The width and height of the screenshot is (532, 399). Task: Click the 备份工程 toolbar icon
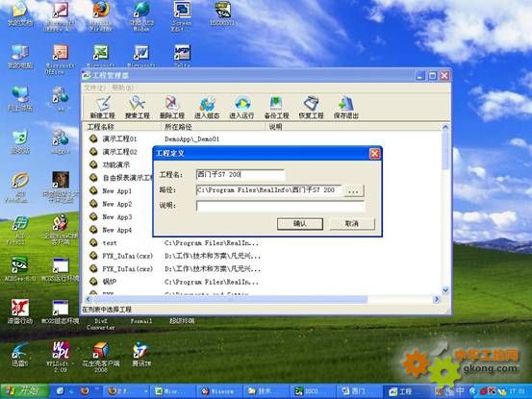276,108
